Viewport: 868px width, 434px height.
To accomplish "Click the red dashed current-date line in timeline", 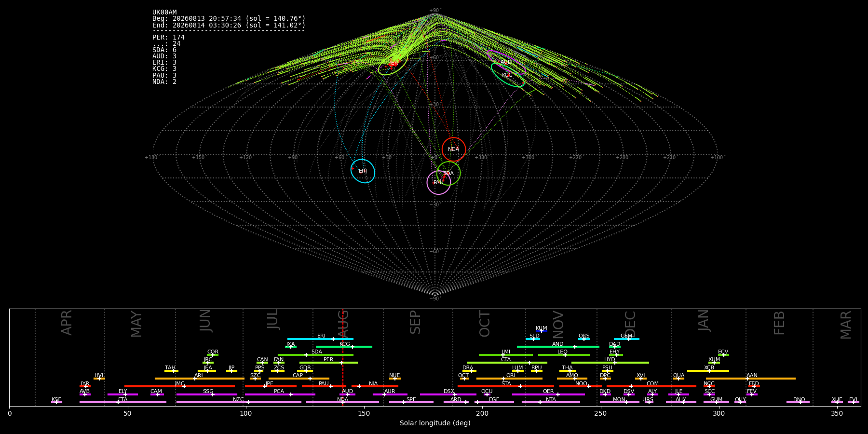I will tap(343, 357).
